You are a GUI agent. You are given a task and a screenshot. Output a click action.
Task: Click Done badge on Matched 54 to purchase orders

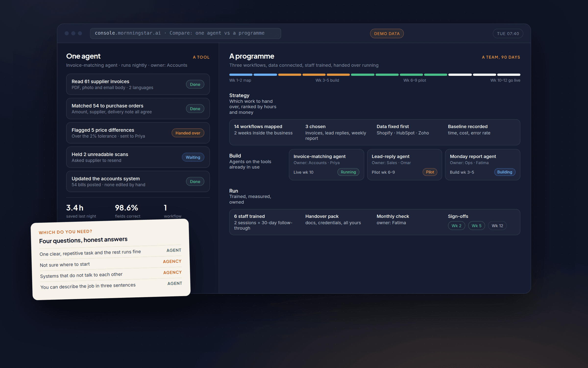[x=195, y=108]
